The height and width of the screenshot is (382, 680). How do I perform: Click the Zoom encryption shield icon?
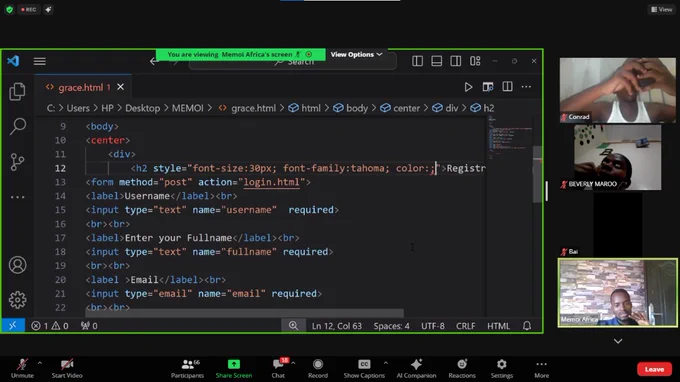(x=10, y=9)
